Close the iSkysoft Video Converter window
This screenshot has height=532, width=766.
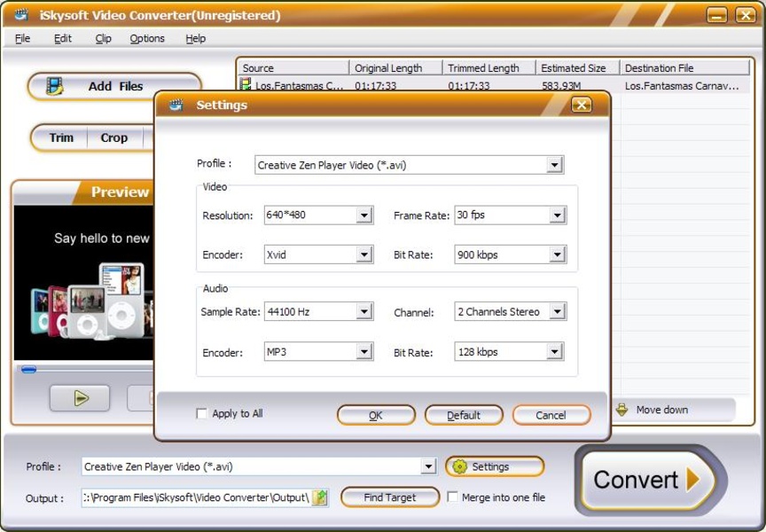[746, 15]
